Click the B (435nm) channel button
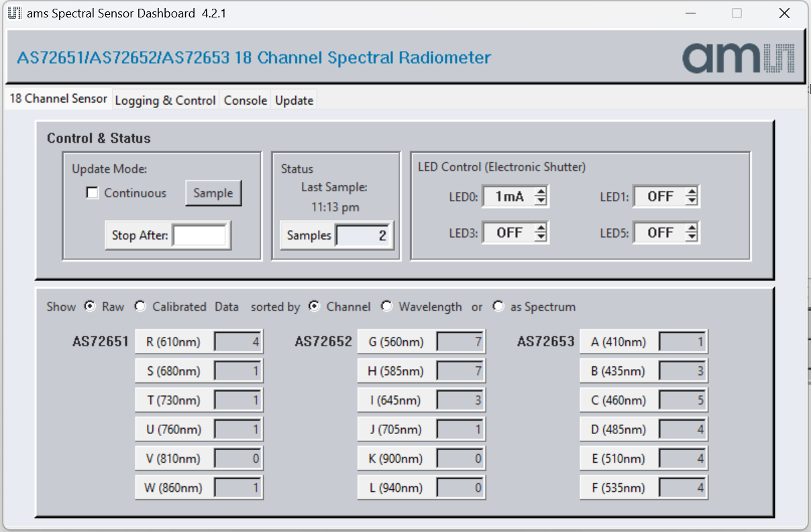 coord(618,371)
